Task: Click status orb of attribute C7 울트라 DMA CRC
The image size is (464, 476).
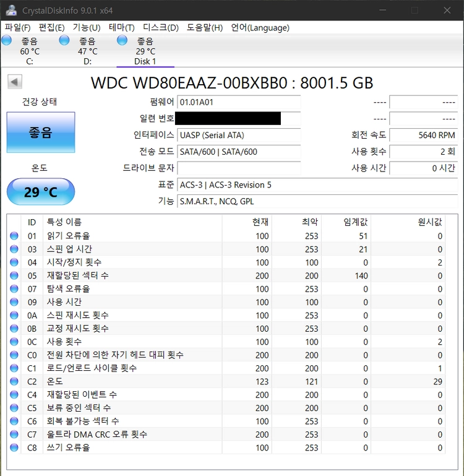Action: pyautogui.click(x=14, y=435)
